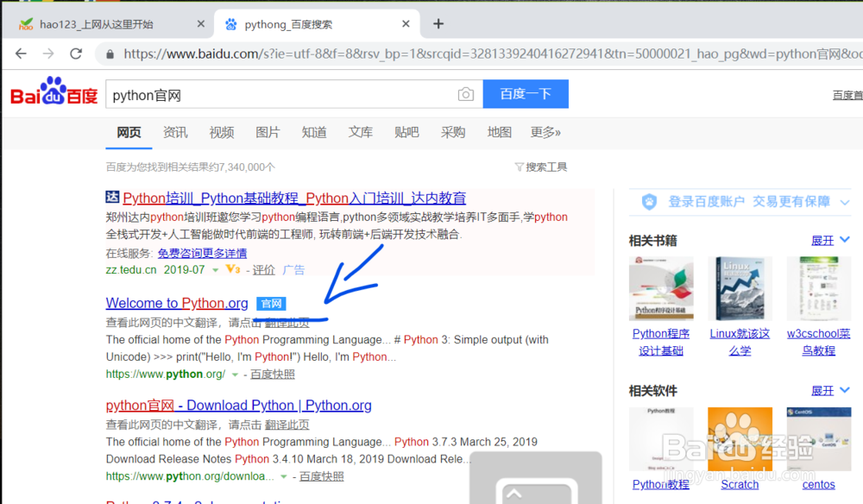
Task: Click the https://www.python.org/ green URL
Action: (x=166, y=375)
